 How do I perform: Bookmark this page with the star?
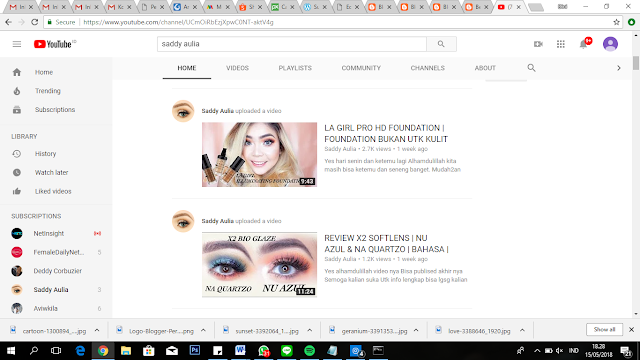click(616, 22)
